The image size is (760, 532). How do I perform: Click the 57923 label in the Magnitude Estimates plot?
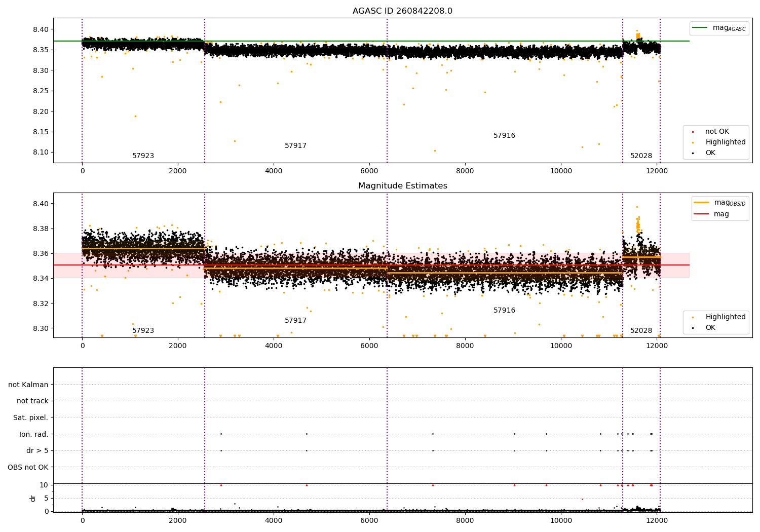[143, 331]
